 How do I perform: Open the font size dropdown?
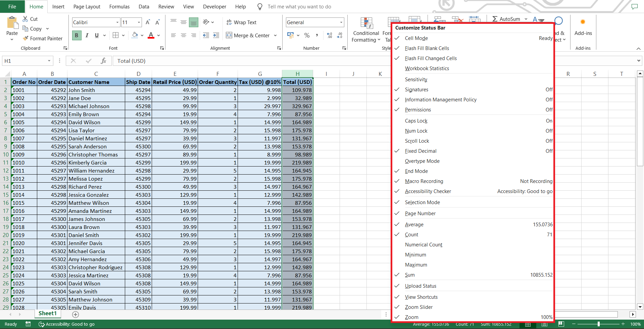139,22
